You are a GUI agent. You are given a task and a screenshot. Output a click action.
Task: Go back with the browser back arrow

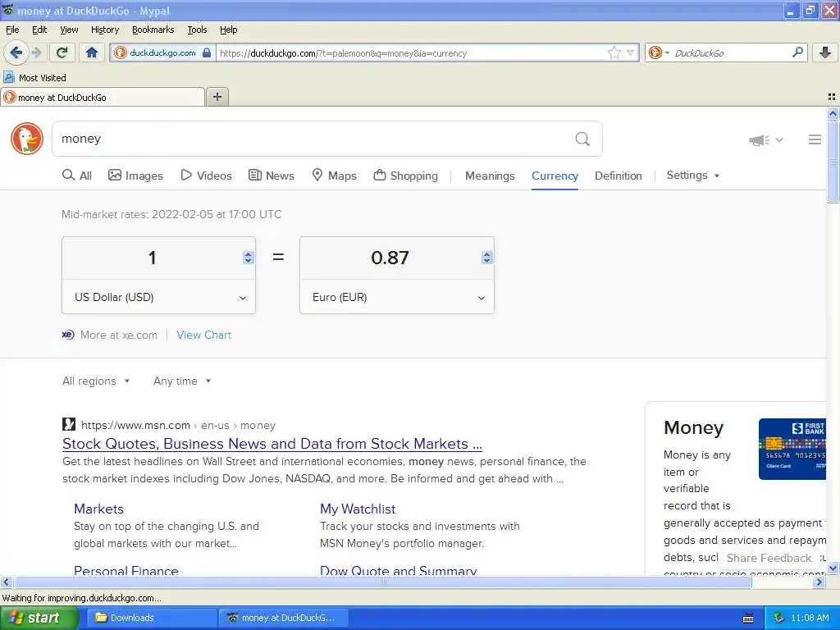16,52
